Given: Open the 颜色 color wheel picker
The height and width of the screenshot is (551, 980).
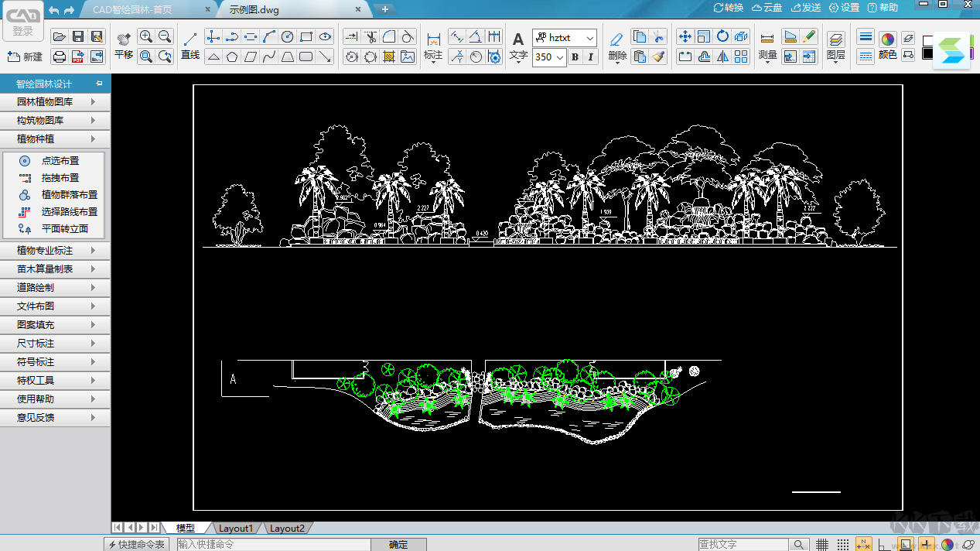Looking at the screenshot, I should coord(887,39).
